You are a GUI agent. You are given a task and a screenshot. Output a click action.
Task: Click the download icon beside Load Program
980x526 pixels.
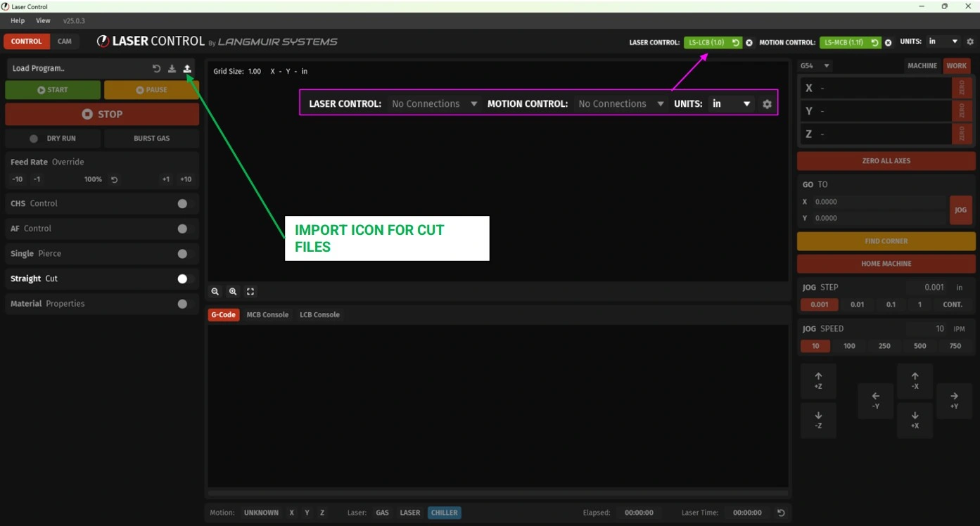[172, 69]
